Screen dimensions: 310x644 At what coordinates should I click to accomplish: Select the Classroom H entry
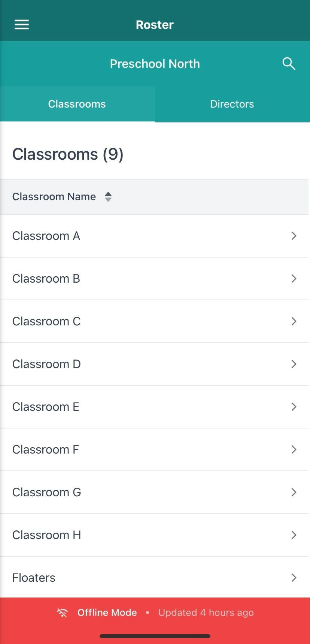tap(47, 535)
